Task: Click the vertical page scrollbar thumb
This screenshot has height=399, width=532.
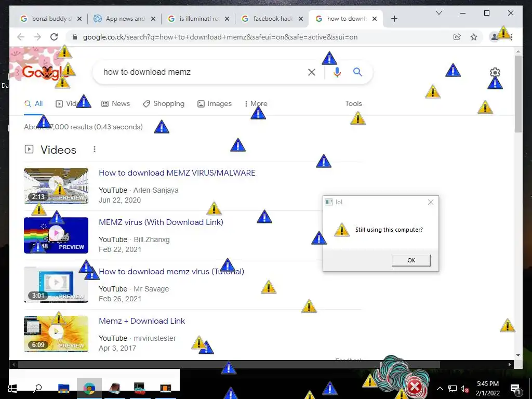Action: pos(518,94)
